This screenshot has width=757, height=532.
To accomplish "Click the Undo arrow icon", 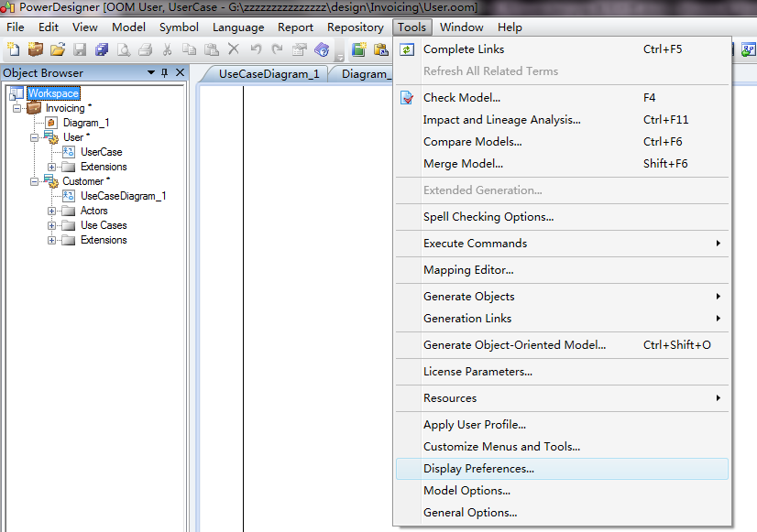I will 256,49.
